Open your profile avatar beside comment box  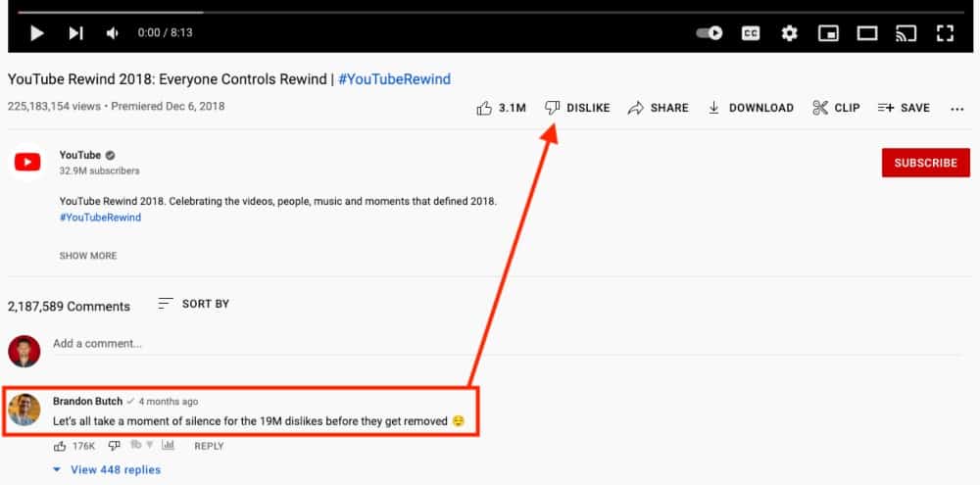pos(24,351)
